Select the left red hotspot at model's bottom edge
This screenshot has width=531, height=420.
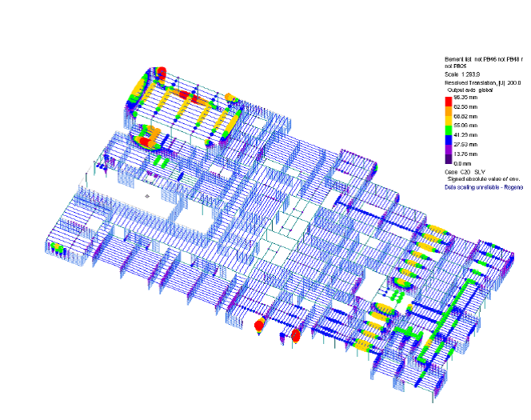click(258, 326)
